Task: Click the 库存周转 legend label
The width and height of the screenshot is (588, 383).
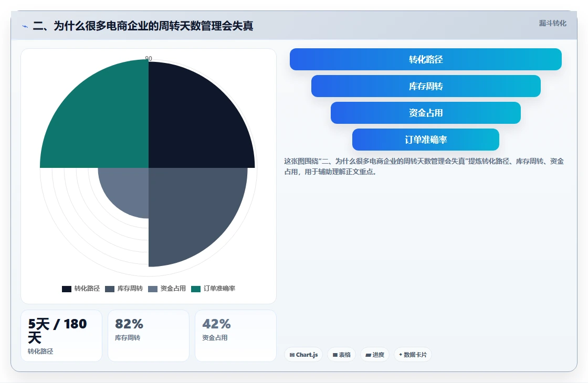Action: 130,289
